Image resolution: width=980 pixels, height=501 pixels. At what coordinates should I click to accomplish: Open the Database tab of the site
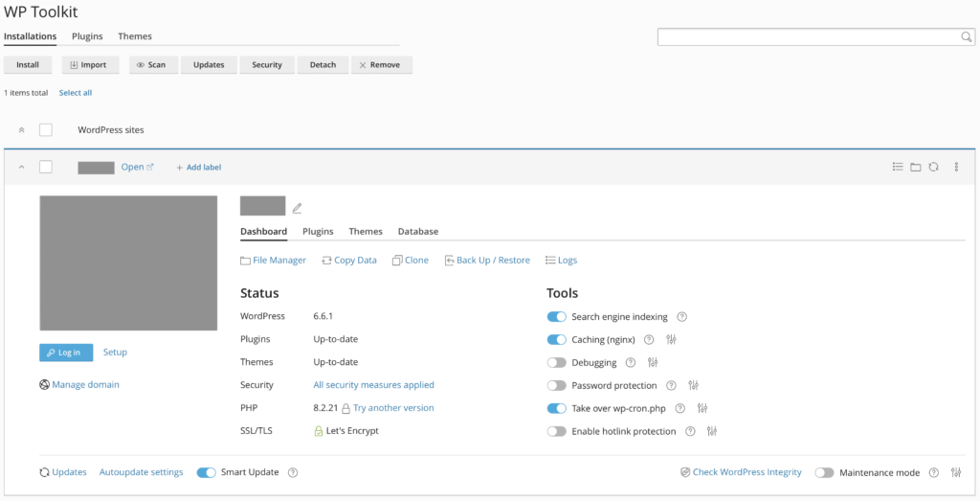click(417, 232)
